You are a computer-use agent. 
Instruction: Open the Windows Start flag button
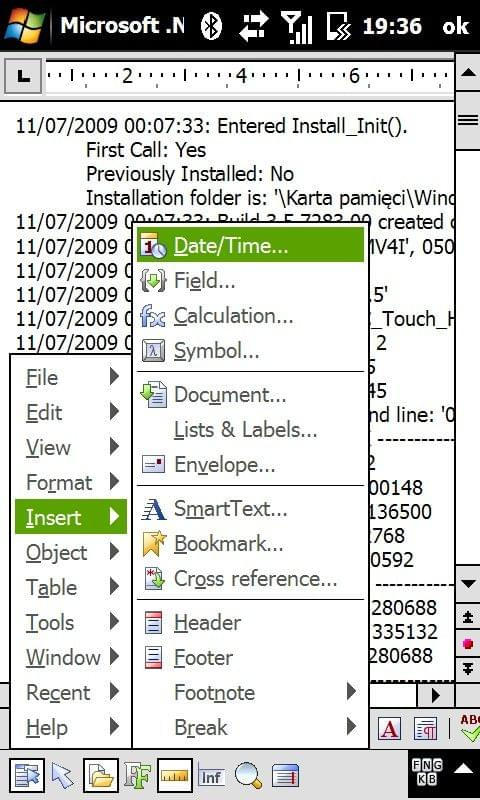click(24, 24)
